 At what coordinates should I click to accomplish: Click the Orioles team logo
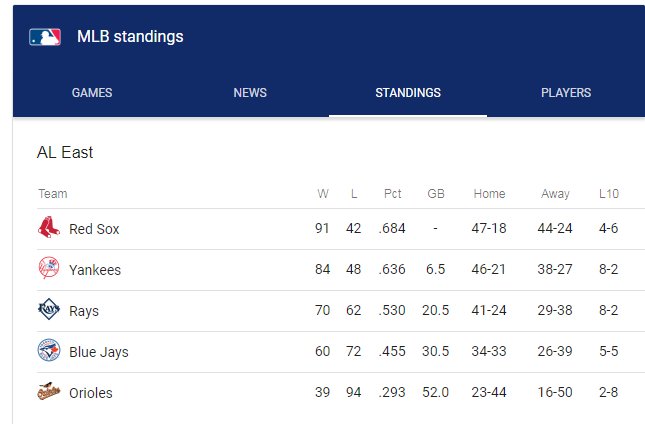pyautogui.click(x=49, y=392)
